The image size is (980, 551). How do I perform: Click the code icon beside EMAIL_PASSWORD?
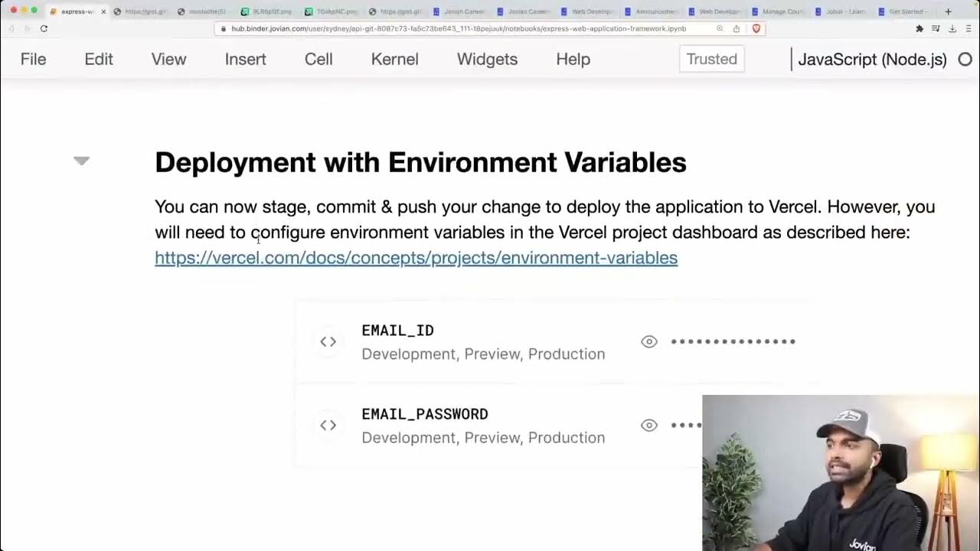[x=328, y=425]
